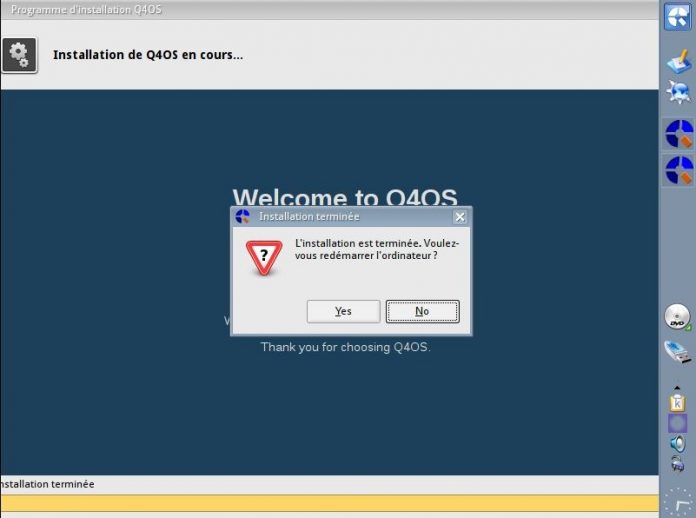Screen dimensions: 696x518
Task: Open the Q4OS start menu in panel
Action: (677, 16)
